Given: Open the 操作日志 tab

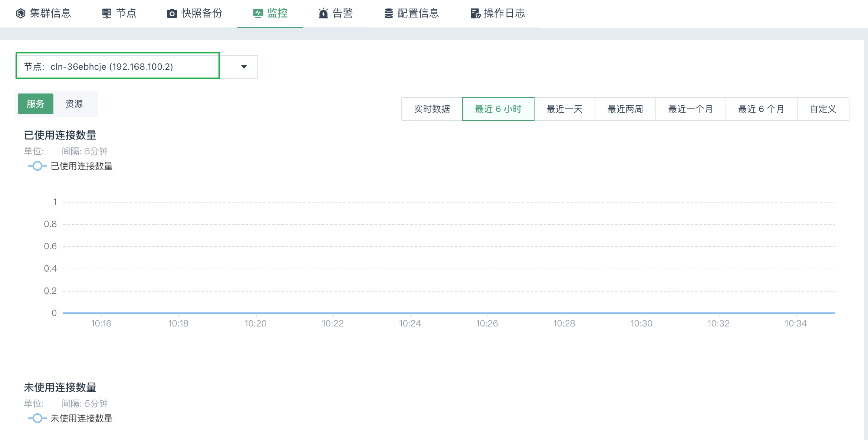Looking at the screenshot, I should point(498,13).
